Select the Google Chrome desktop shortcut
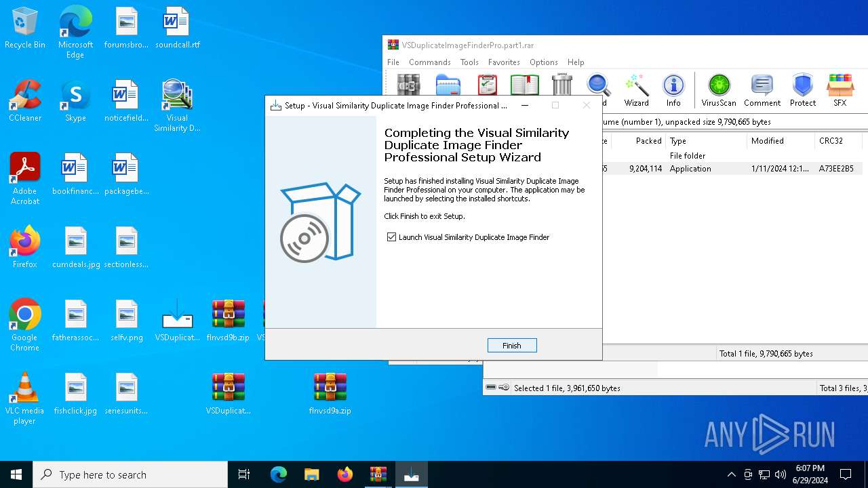 [25, 325]
